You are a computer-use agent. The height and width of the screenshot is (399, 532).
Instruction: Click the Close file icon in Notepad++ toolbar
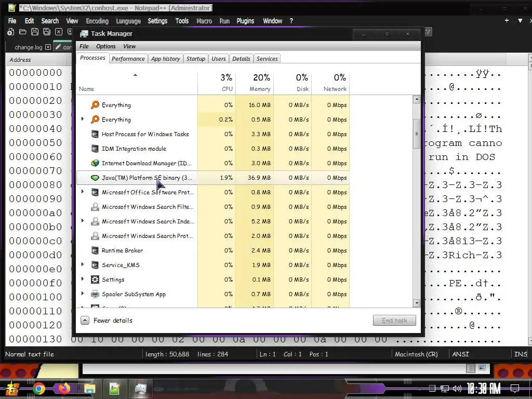click(59, 32)
